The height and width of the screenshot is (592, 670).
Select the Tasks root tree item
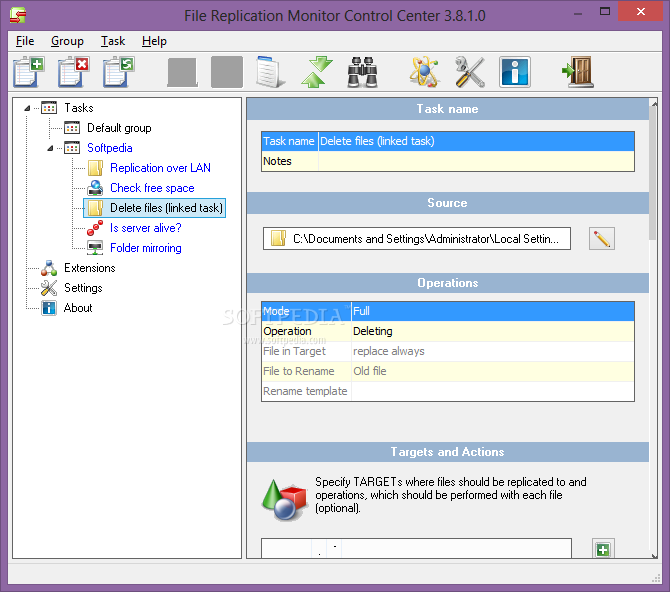click(x=79, y=108)
